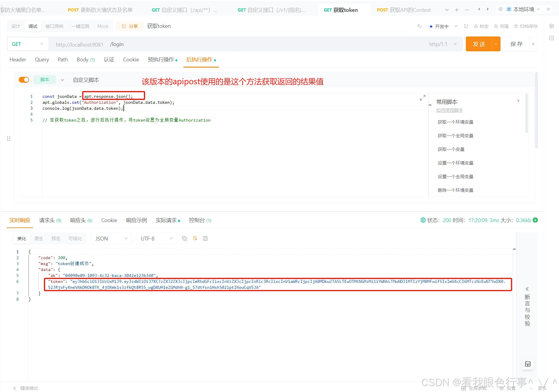Open code snippet panel on right edge
Viewport: 559px width, 392px height.
tap(551, 38)
